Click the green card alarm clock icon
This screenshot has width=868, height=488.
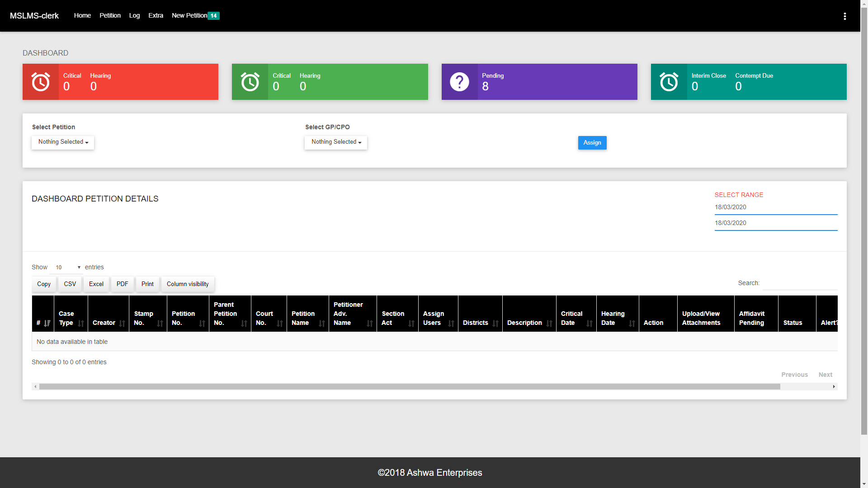[x=250, y=82]
